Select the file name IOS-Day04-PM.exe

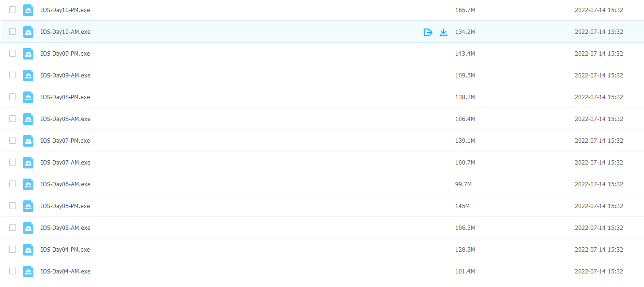click(65, 249)
